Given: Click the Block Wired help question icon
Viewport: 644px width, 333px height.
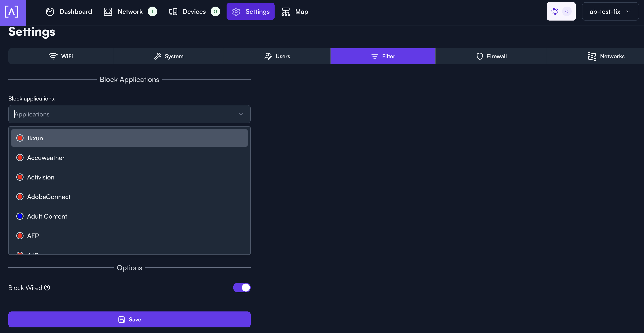Looking at the screenshot, I should click(47, 288).
